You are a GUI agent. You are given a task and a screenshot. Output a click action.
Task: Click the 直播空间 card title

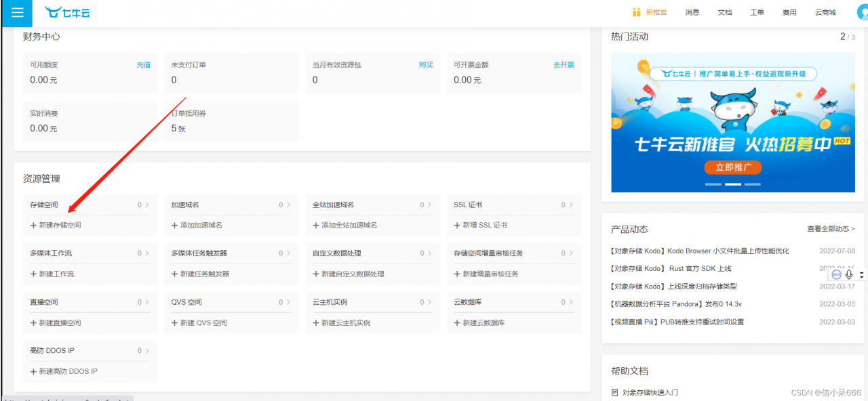coord(44,302)
